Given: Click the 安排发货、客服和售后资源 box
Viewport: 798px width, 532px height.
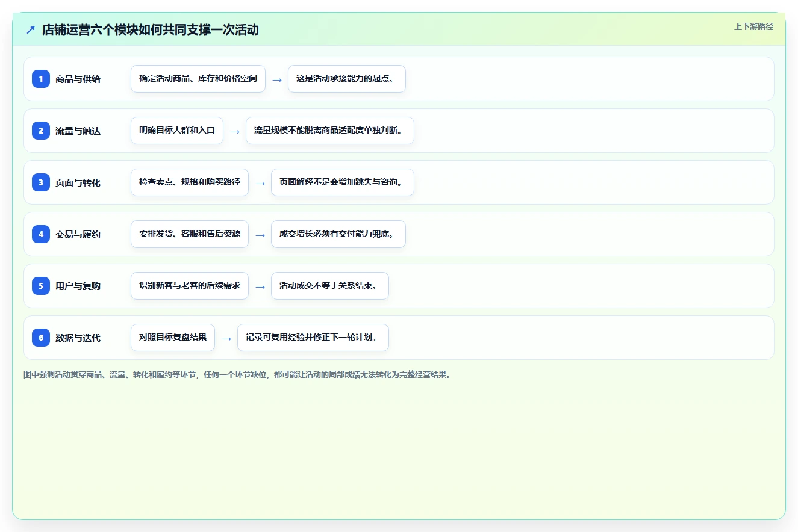Looking at the screenshot, I should point(190,234).
